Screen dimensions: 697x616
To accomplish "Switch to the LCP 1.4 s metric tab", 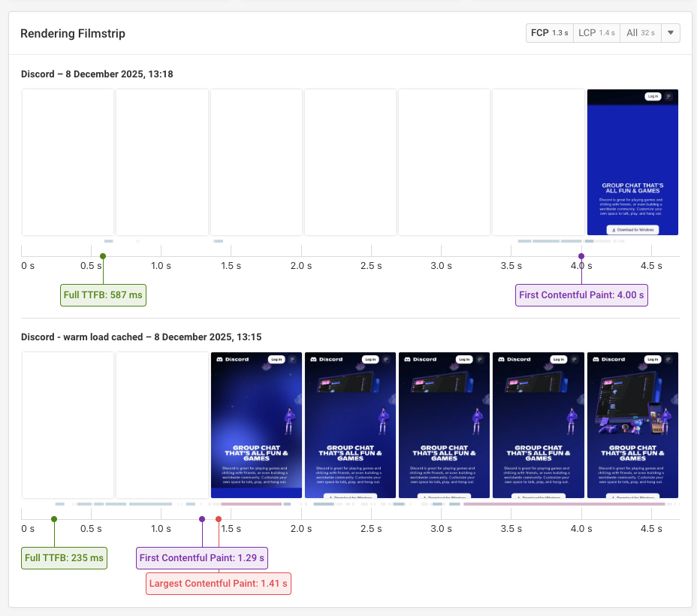I will [596, 32].
